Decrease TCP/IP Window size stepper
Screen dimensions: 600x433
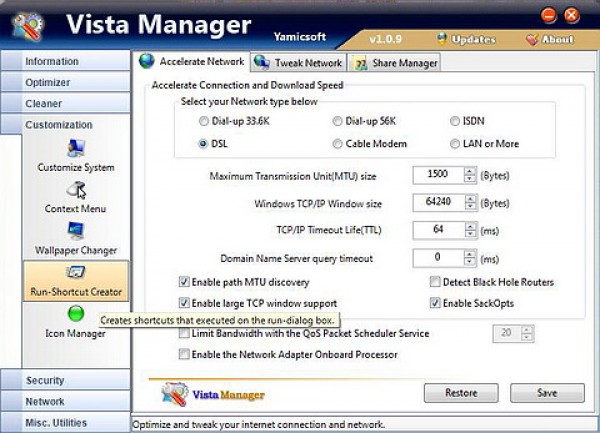tap(470, 206)
